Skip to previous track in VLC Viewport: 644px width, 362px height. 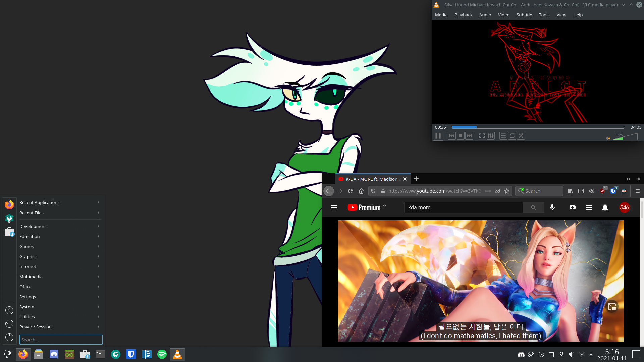tap(451, 136)
